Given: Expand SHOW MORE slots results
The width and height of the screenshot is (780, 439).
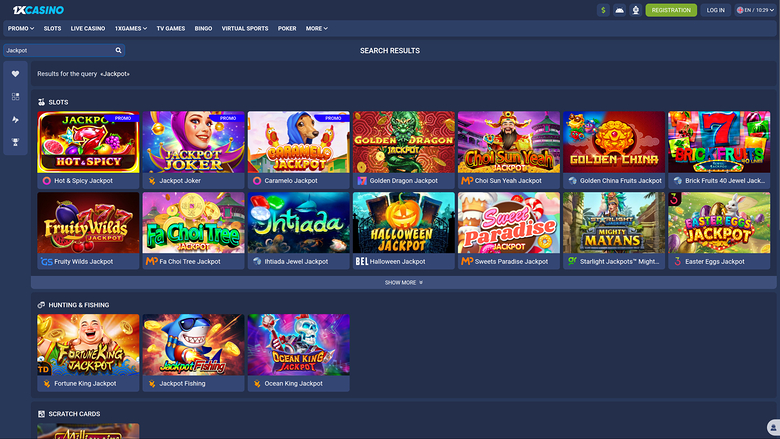Looking at the screenshot, I should point(403,282).
